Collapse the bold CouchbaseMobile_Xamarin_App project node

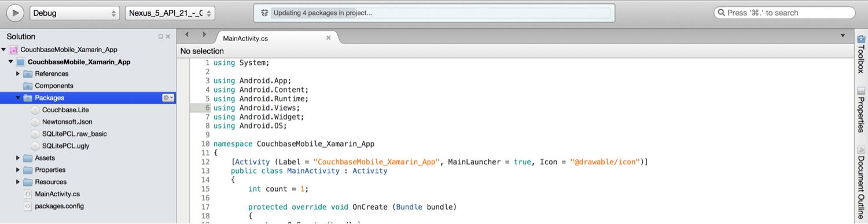[10, 62]
